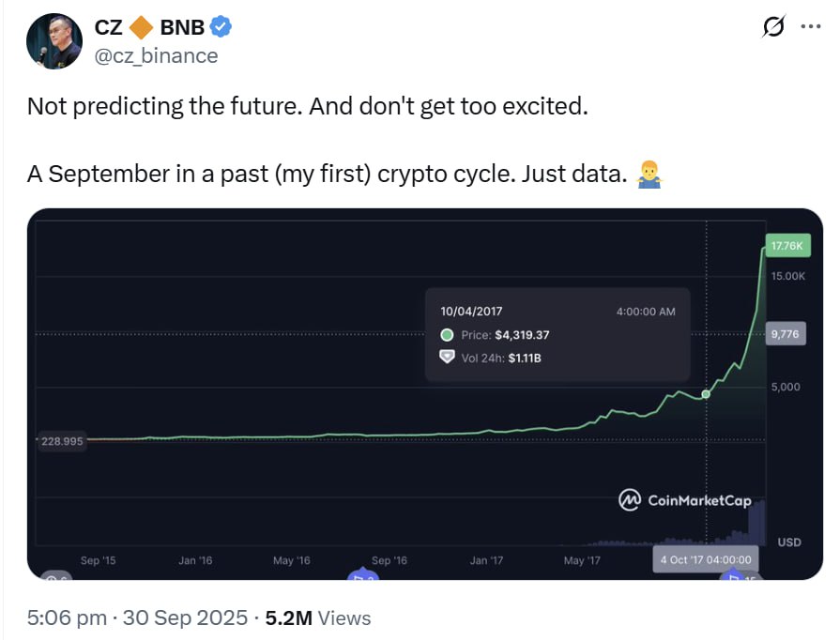Viewport: 840px width, 640px height.
Task: Open the three-dot more options menu
Action: tap(810, 27)
